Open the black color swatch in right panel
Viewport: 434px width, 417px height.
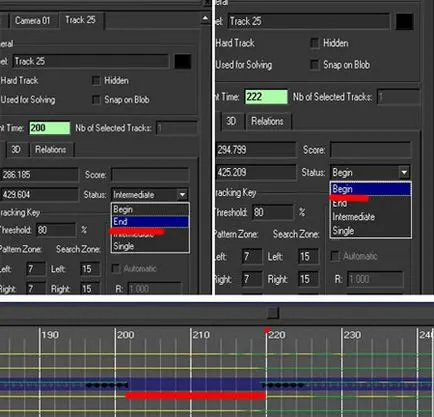click(x=404, y=21)
